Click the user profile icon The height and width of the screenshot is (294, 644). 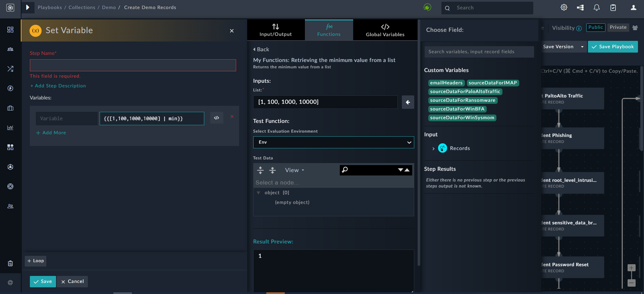(633, 7)
